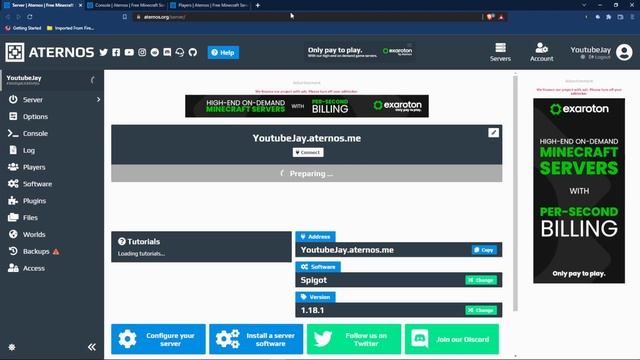Click the exaroton sidebar ad on right
Viewport: 640px width, 360px height.
579,191
